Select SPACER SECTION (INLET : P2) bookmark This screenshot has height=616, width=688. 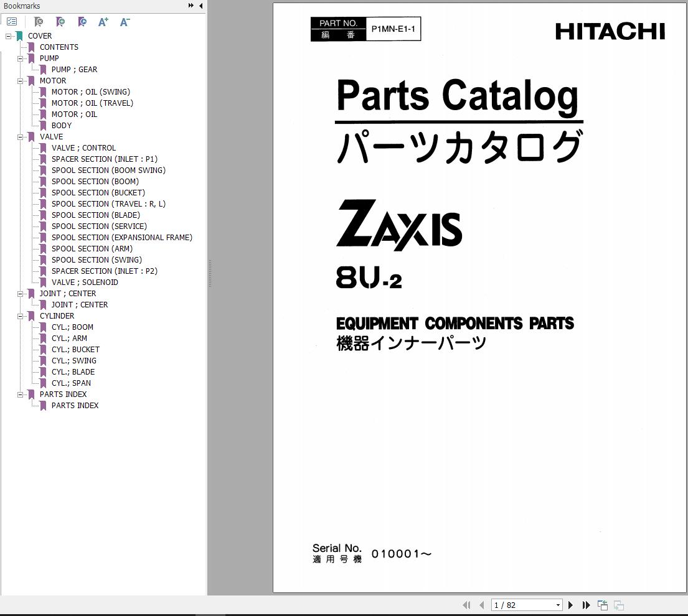point(105,271)
